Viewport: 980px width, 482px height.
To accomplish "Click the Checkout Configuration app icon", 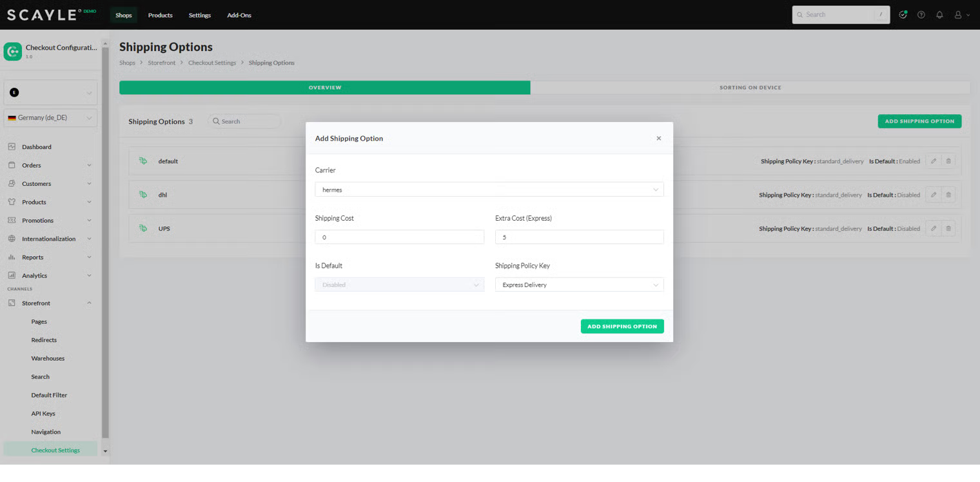I will pyautogui.click(x=12, y=51).
